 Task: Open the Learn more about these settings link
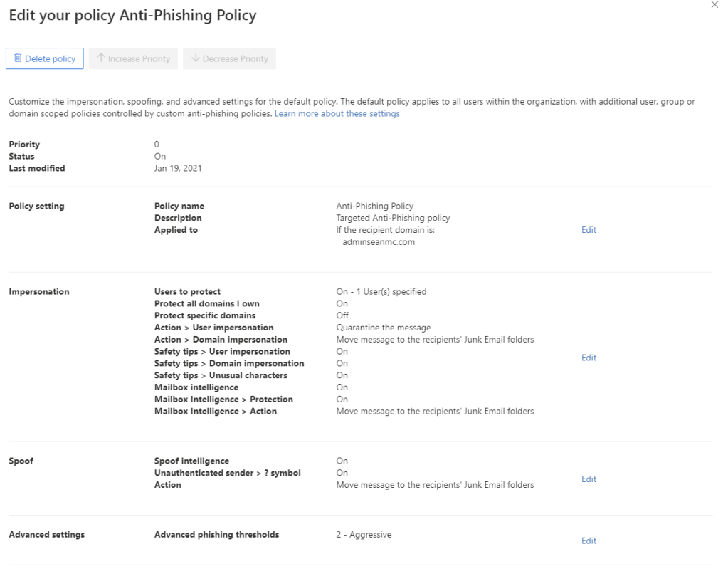coord(337,114)
